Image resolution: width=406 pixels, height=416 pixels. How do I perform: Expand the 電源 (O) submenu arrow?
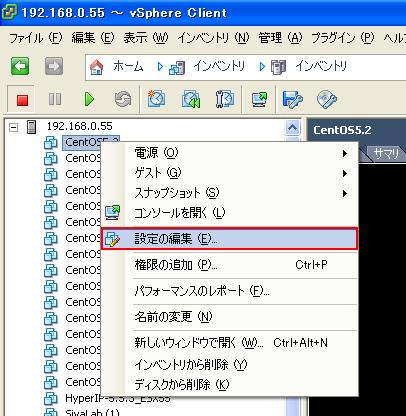point(345,154)
